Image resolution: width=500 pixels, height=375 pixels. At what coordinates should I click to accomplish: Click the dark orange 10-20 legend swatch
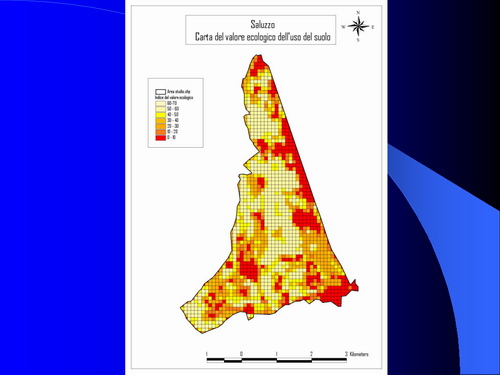coord(161,132)
